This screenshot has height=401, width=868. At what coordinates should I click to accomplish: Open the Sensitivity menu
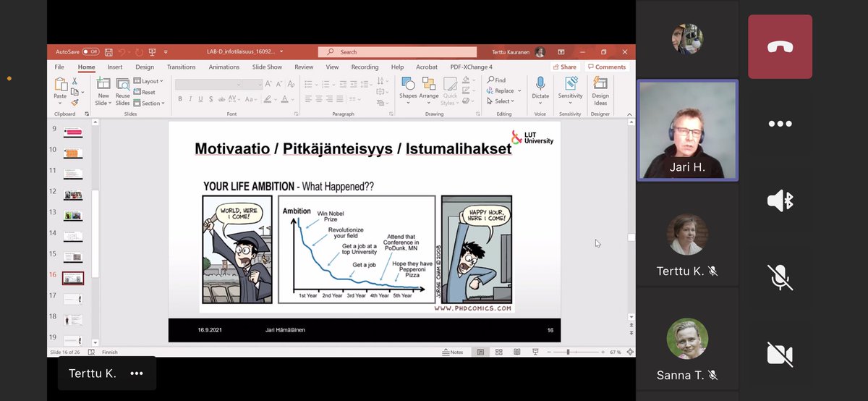(x=570, y=90)
